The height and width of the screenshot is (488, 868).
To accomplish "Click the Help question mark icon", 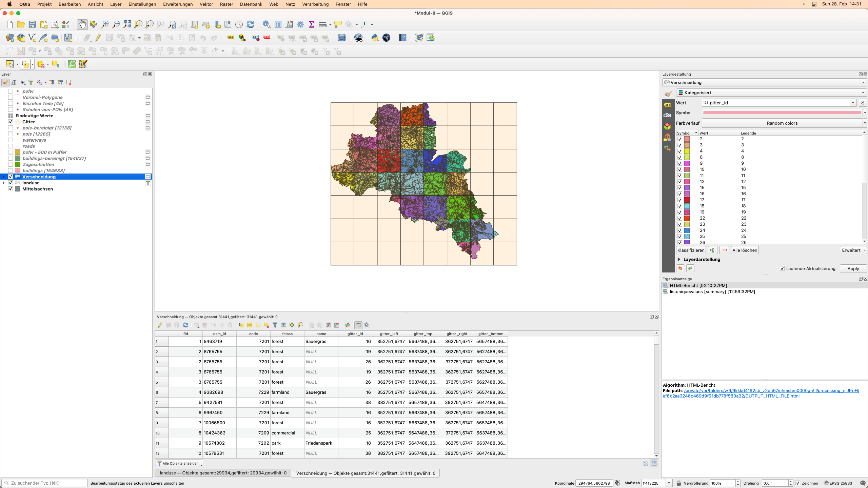I will tap(403, 38).
